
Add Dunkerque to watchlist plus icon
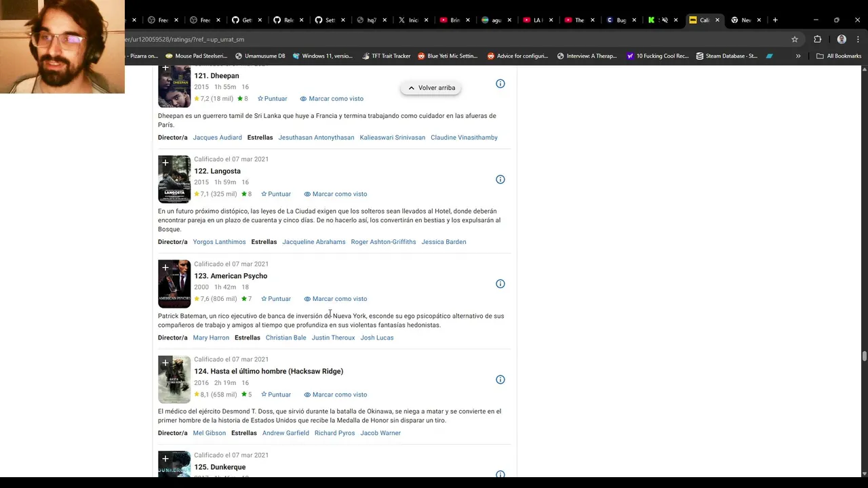pos(165,459)
